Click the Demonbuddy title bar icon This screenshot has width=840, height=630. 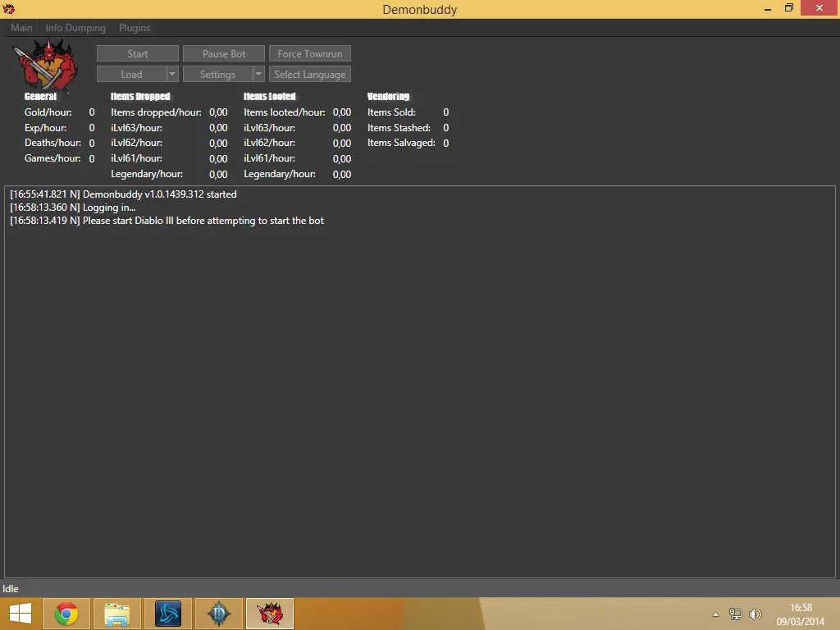9,9
